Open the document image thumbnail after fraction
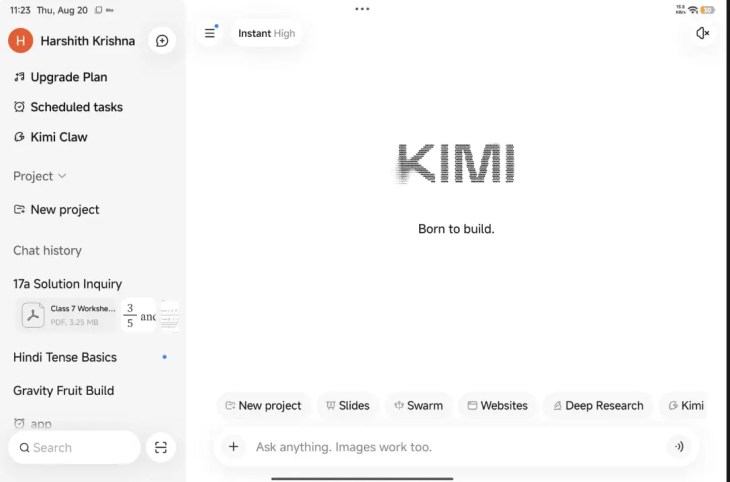The image size is (730, 482). (x=169, y=315)
